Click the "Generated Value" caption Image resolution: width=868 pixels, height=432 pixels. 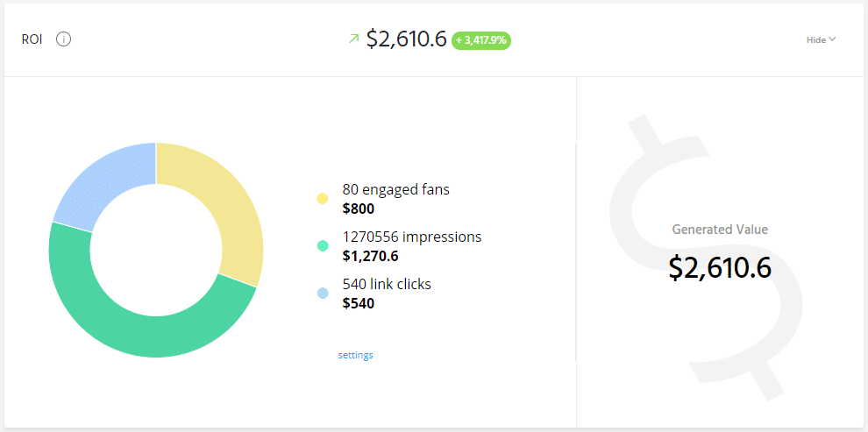coord(720,230)
